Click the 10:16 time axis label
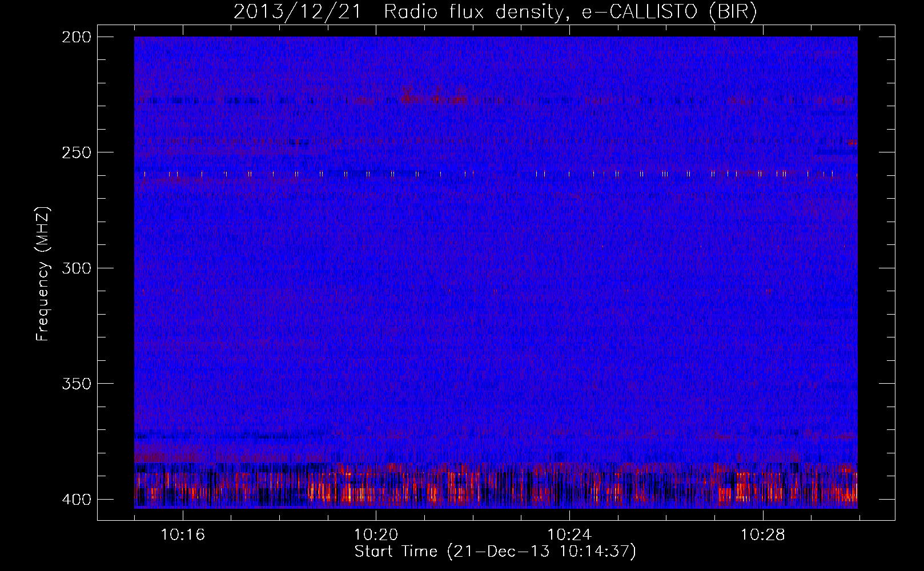Screen dimensions: 924x571 (x=183, y=535)
